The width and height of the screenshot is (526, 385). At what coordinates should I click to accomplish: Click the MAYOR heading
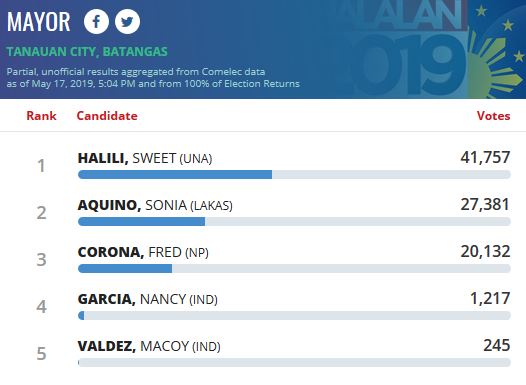click(39, 22)
